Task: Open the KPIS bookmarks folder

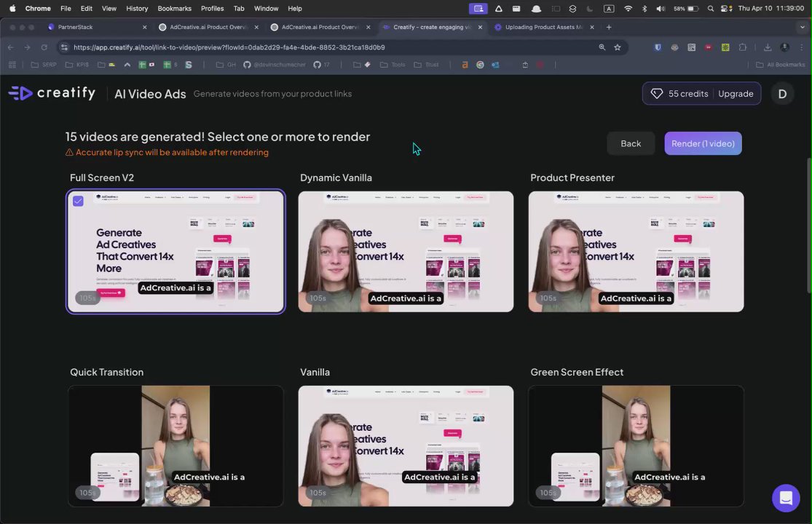Action: coord(76,65)
